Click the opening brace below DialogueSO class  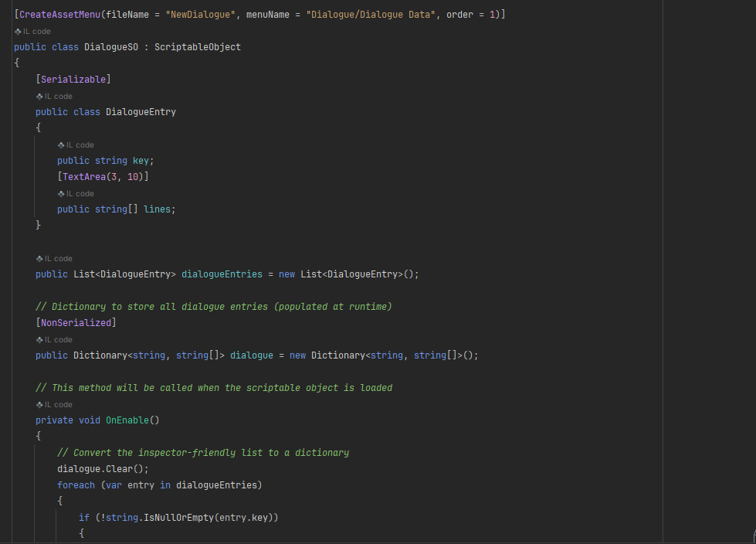[x=17, y=63]
